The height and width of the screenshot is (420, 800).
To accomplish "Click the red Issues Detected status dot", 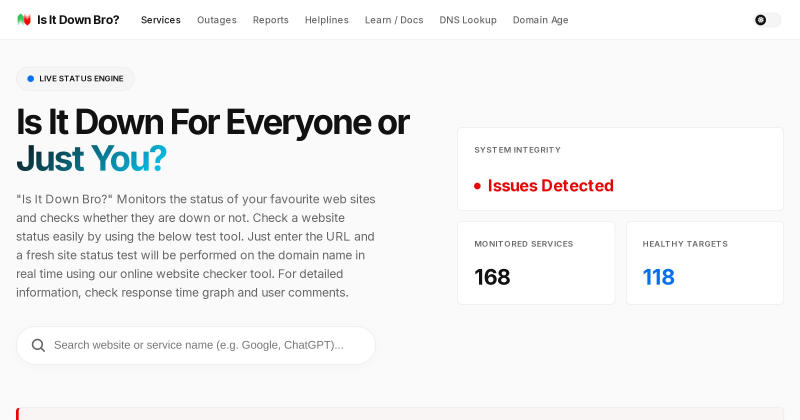I will click(477, 186).
